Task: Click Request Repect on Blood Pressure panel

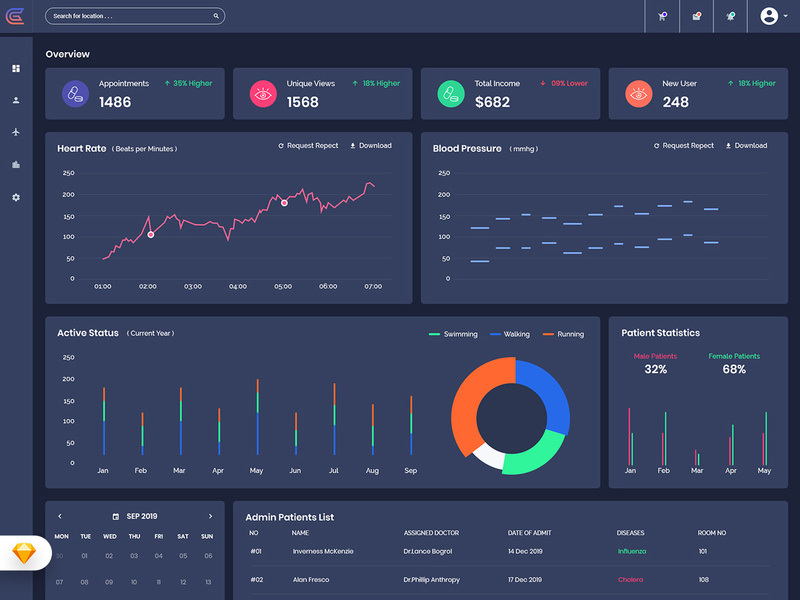Action: pos(688,145)
